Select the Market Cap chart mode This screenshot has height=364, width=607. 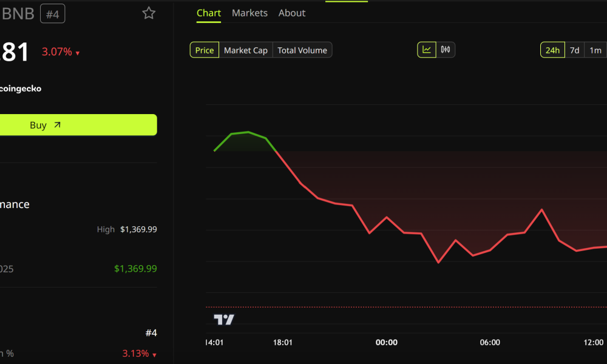point(246,50)
